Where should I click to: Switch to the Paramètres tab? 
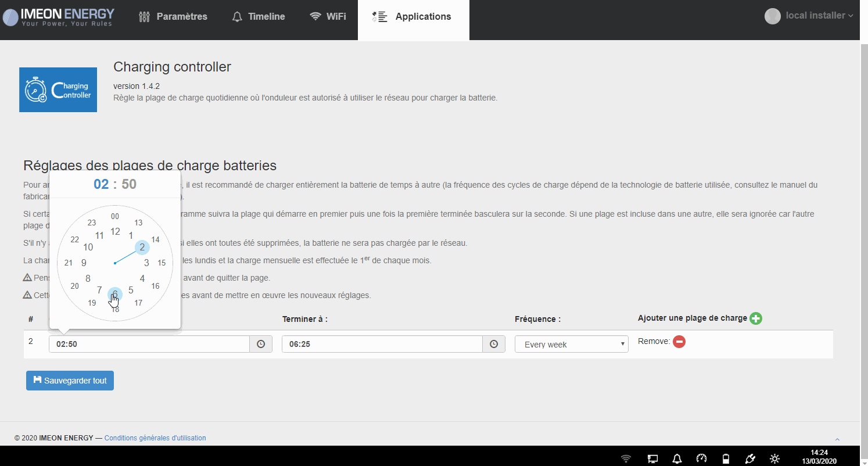click(173, 17)
